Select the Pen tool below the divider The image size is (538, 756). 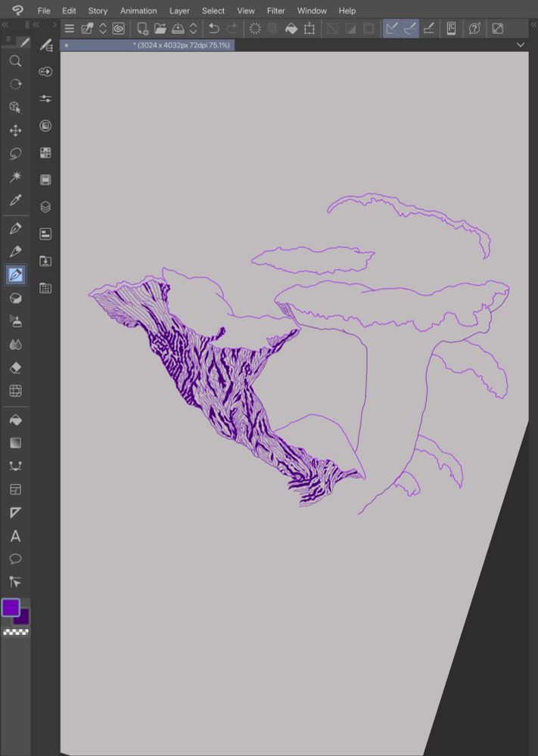(15, 228)
